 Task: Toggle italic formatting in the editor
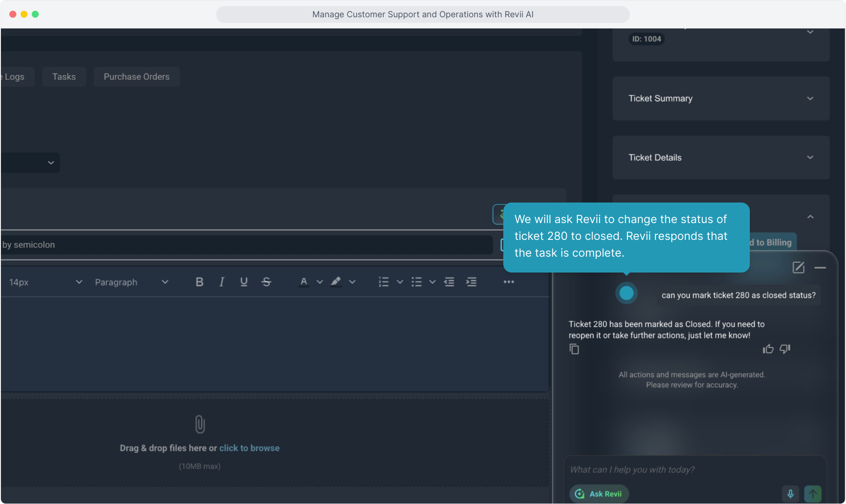point(222,282)
